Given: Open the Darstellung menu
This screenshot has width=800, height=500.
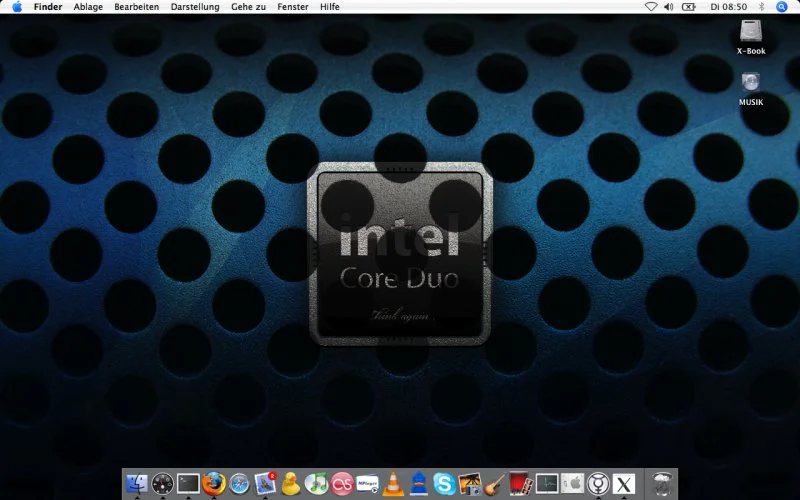Looking at the screenshot, I should tap(195, 7).
